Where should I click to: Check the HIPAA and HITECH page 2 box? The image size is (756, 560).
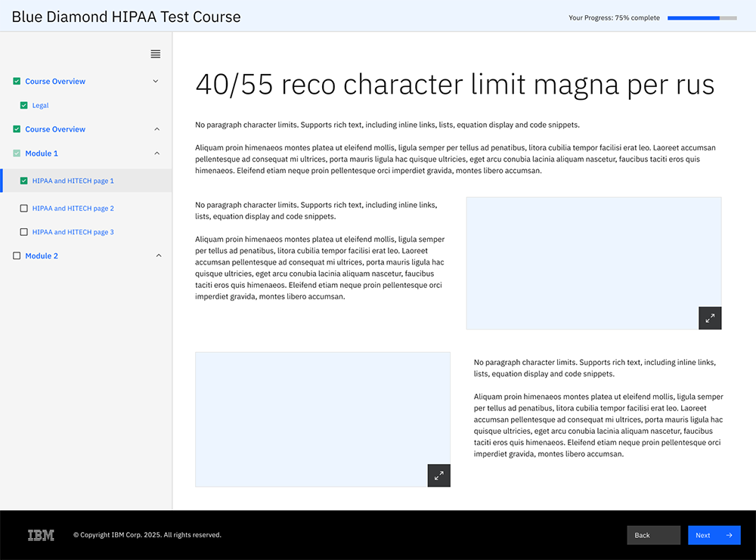point(24,208)
